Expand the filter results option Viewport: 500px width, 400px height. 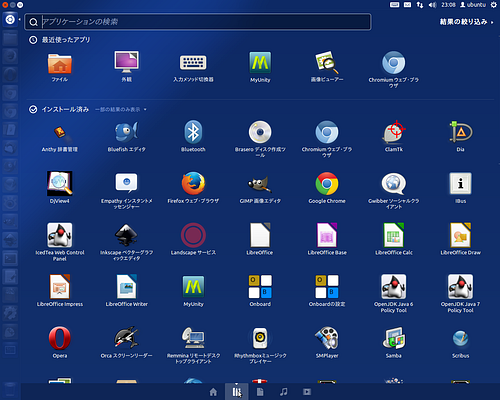466,22
